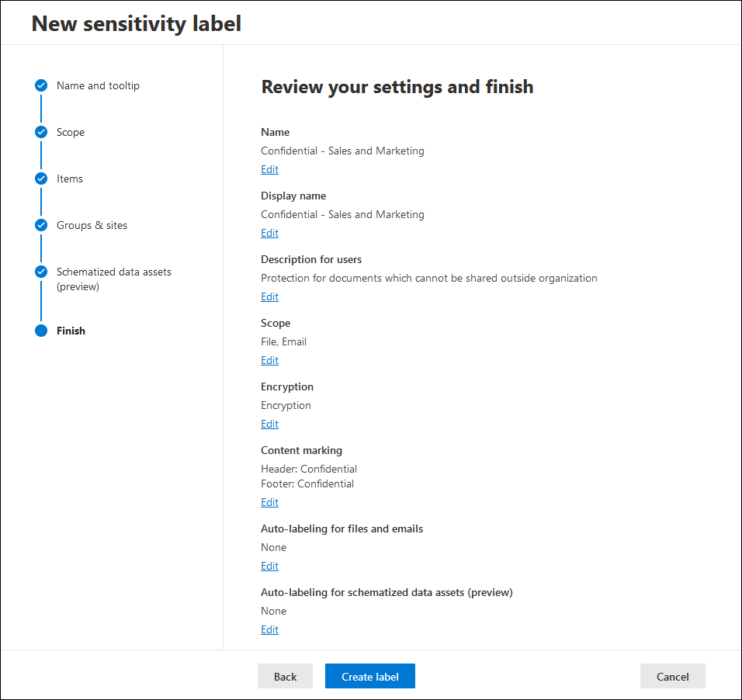Edit the Description for users
This screenshot has width=742, height=700.
click(270, 296)
